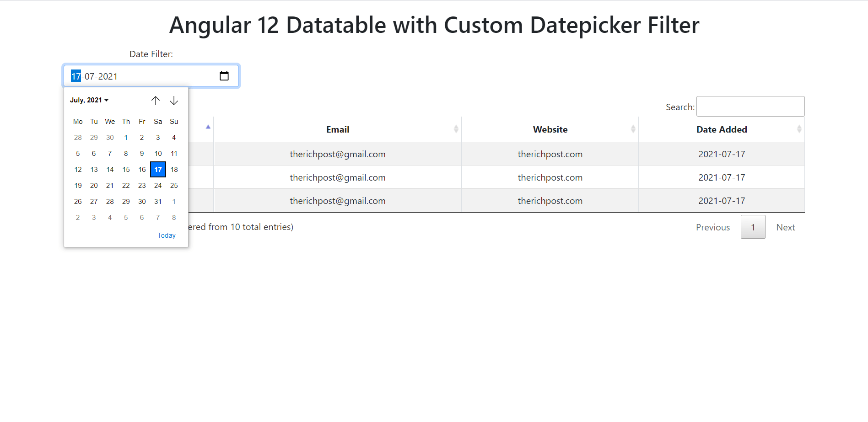Click the blue ascending sort triangle

(x=208, y=127)
